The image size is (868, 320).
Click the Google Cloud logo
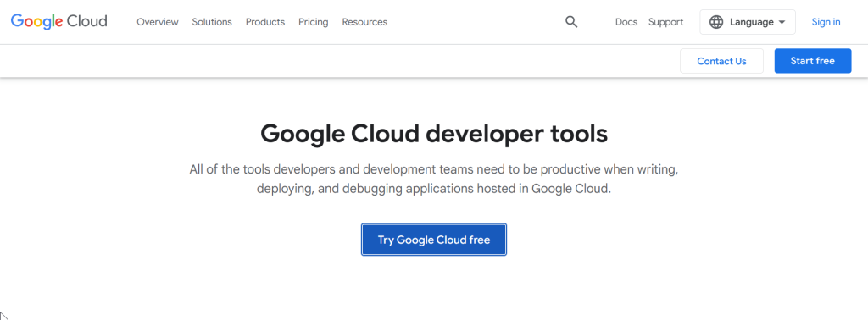tap(58, 21)
